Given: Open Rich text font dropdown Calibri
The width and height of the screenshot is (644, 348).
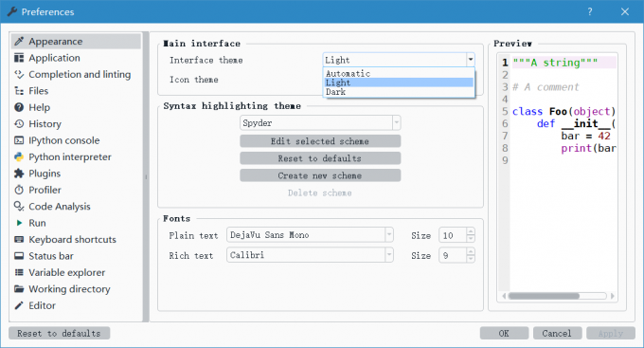Looking at the screenshot, I should click(310, 255).
